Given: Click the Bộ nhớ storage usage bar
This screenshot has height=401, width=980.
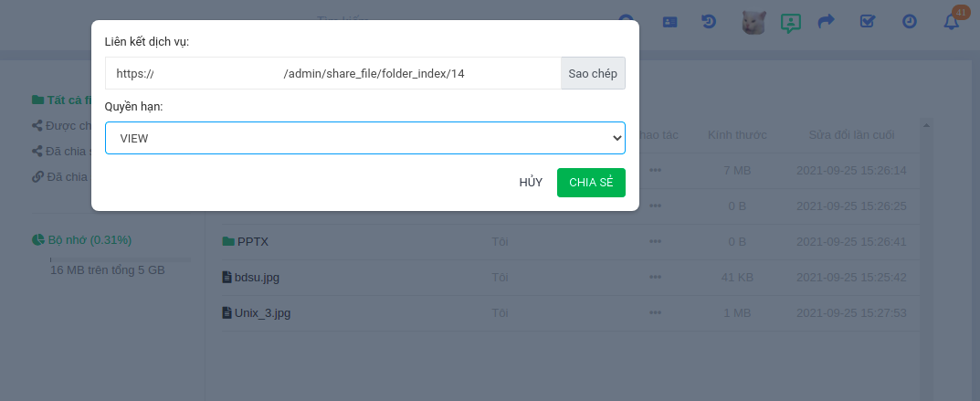Looking at the screenshot, I should click(121, 259).
